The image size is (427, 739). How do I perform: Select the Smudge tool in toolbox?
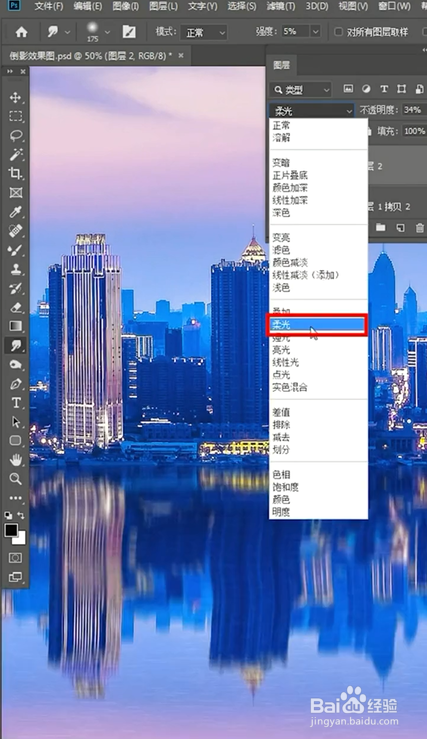click(16, 345)
